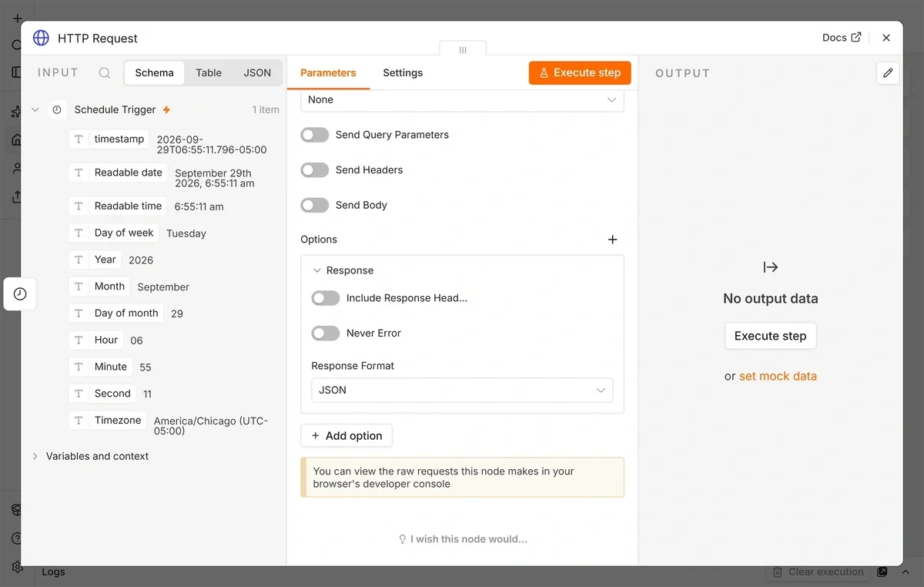Click the arrow icon above No output data
924x587 pixels.
pos(771,267)
